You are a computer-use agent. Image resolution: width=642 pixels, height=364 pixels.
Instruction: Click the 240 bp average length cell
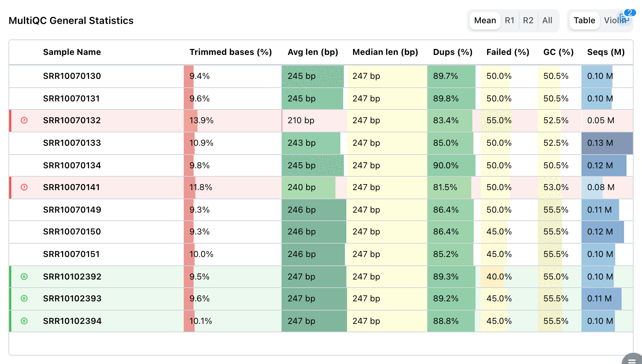(x=314, y=187)
